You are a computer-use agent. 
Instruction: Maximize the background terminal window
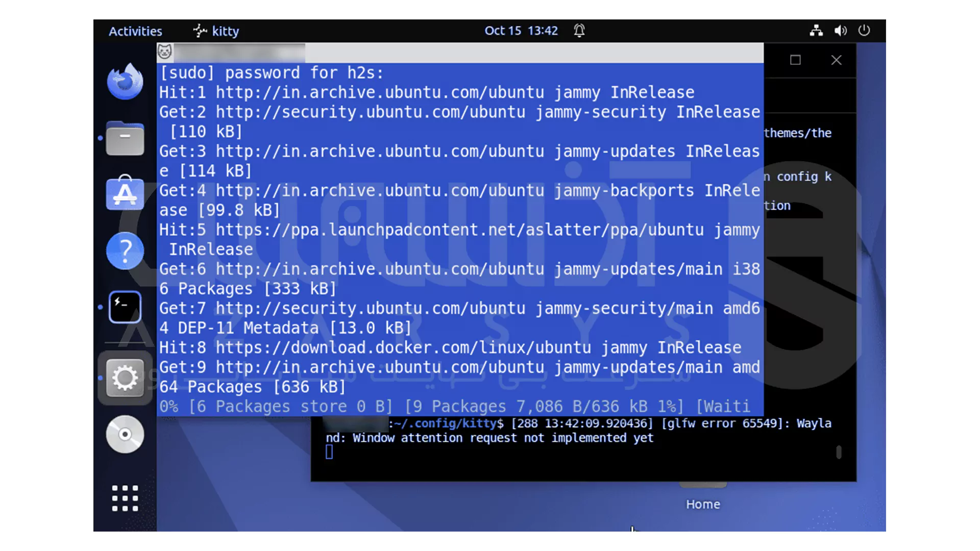[x=795, y=60]
